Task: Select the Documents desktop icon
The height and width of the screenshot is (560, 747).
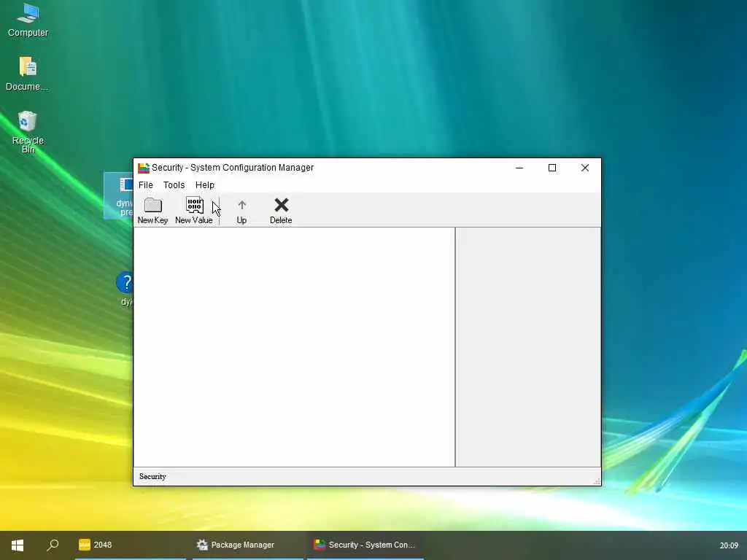Action: (27, 74)
